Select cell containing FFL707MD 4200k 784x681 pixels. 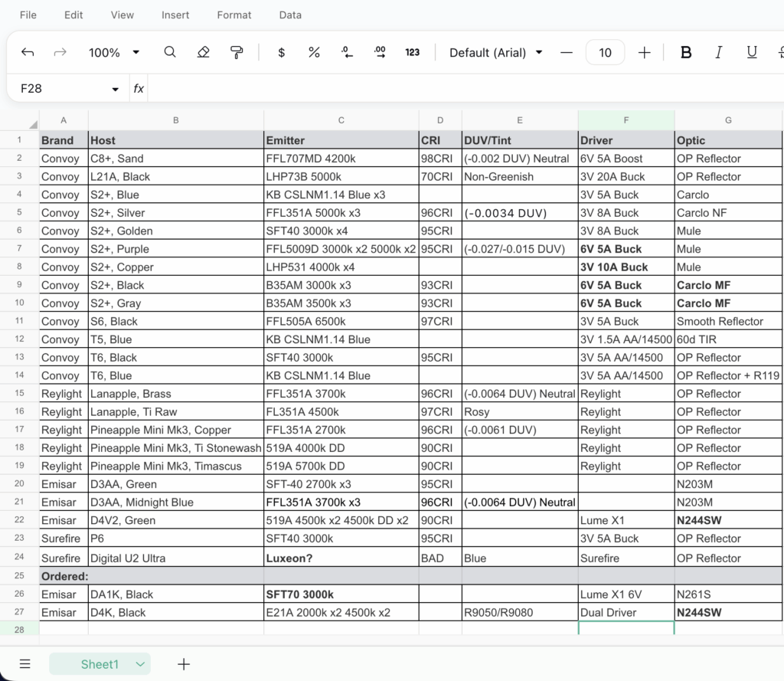pos(341,158)
